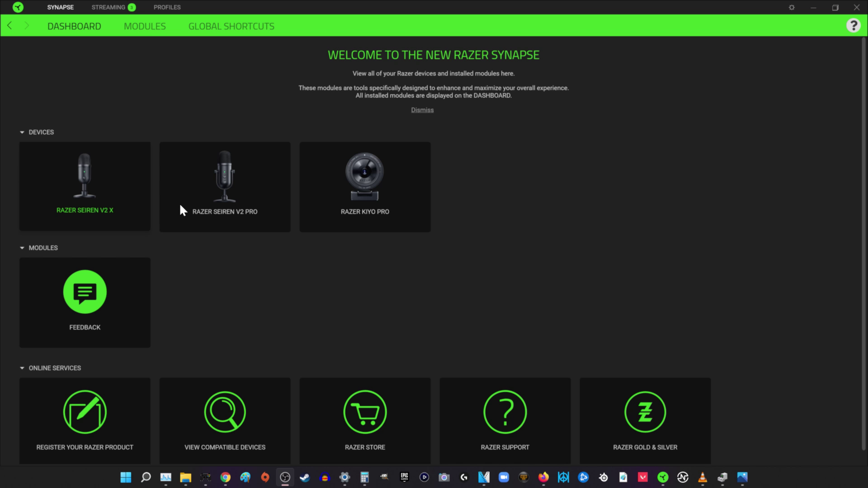Screen dimensions: 868x488
Task: Click the vertical scrollbar of the dashboard
Action: [863, 244]
